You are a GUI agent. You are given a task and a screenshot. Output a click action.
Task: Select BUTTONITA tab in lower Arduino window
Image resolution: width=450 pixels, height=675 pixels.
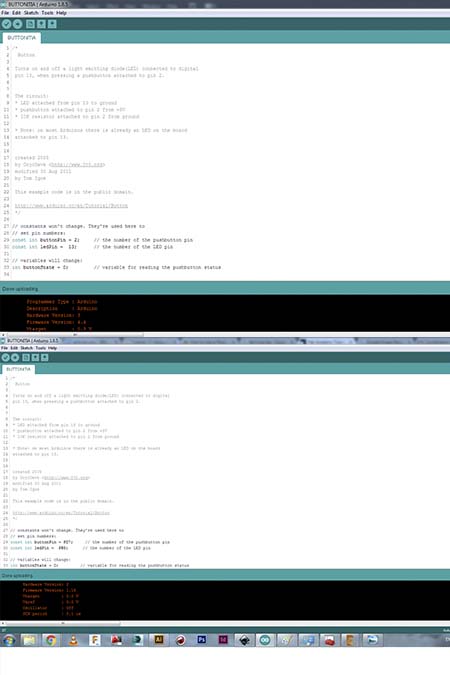[x=19, y=369]
